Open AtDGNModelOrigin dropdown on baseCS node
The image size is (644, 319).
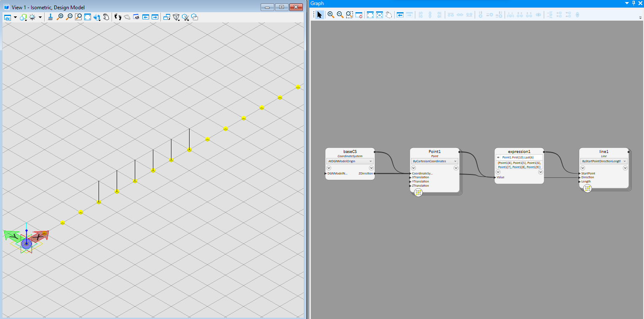350,161
